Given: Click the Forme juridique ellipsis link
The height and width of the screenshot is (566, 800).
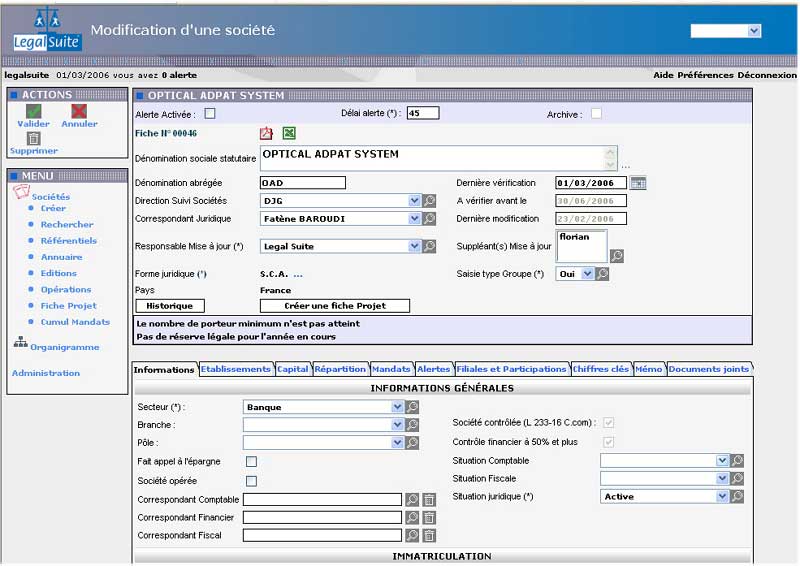Looking at the screenshot, I should (298, 275).
